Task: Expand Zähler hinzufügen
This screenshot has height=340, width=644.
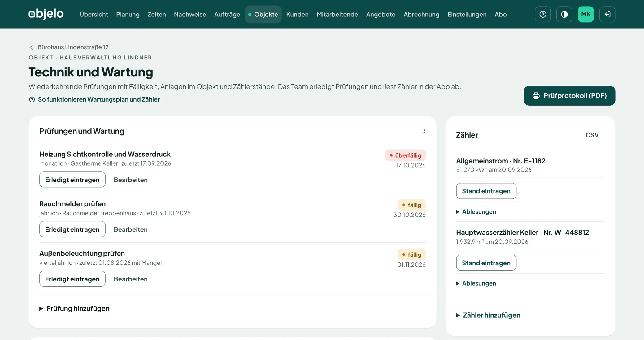Action: 488,315
